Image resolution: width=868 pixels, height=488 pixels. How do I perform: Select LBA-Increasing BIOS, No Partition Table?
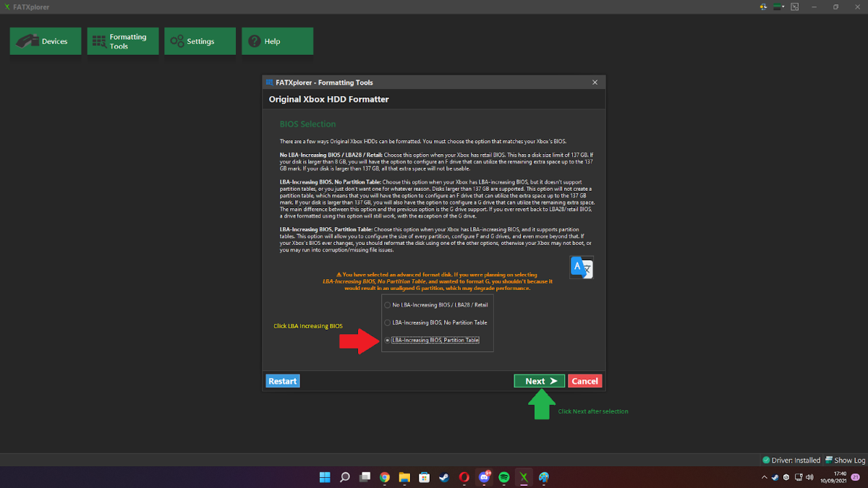[x=435, y=322]
